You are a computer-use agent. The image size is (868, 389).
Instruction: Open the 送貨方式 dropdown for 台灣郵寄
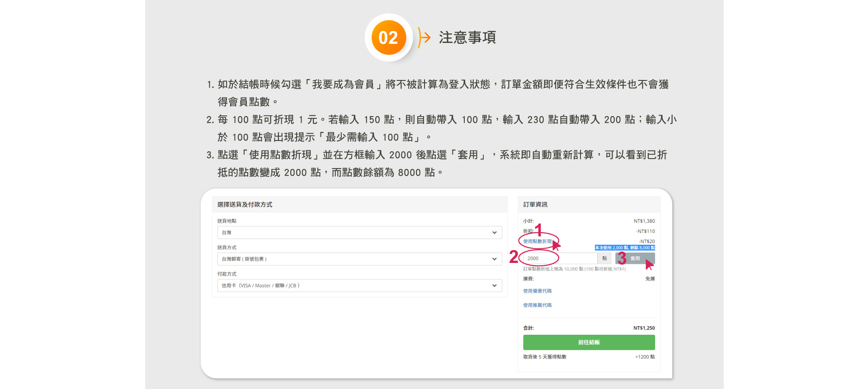click(359, 259)
